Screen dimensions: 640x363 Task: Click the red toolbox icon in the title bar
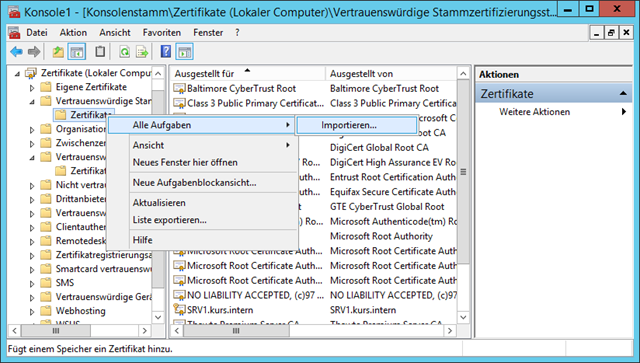click(14, 11)
